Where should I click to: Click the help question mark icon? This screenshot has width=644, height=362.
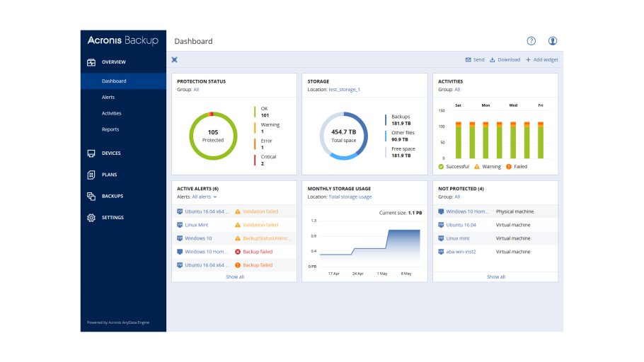[531, 41]
